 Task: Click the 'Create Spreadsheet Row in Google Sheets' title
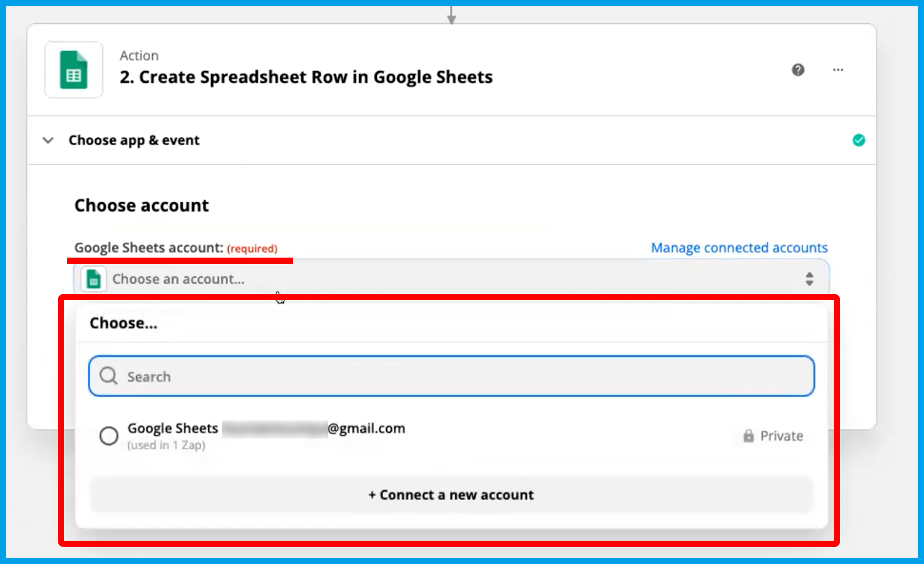tap(306, 77)
